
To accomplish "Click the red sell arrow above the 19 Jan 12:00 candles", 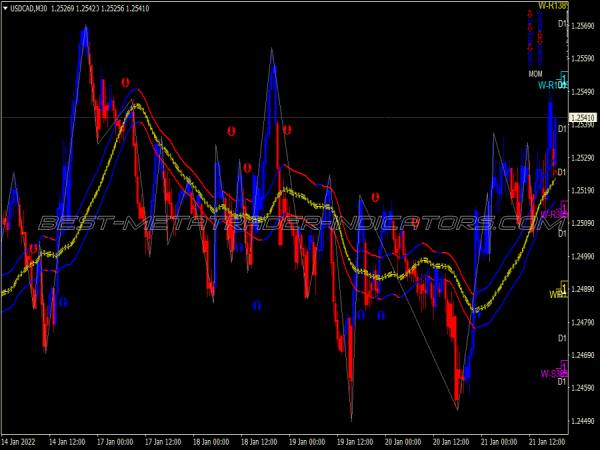I will [x=375, y=197].
